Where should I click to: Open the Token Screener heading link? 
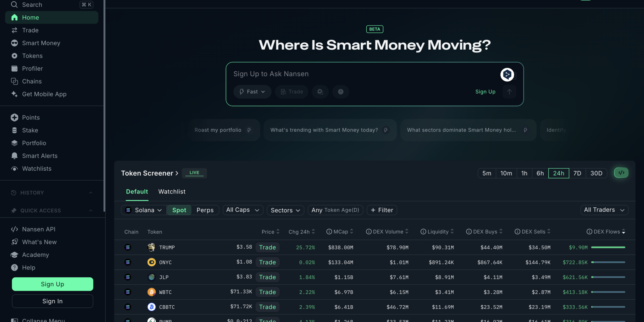point(150,173)
